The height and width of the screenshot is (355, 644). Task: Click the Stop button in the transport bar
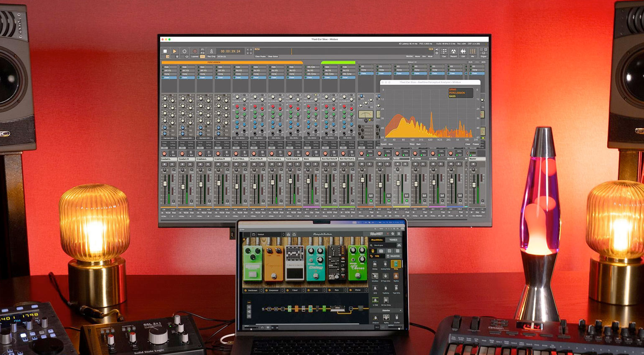tap(165, 51)
